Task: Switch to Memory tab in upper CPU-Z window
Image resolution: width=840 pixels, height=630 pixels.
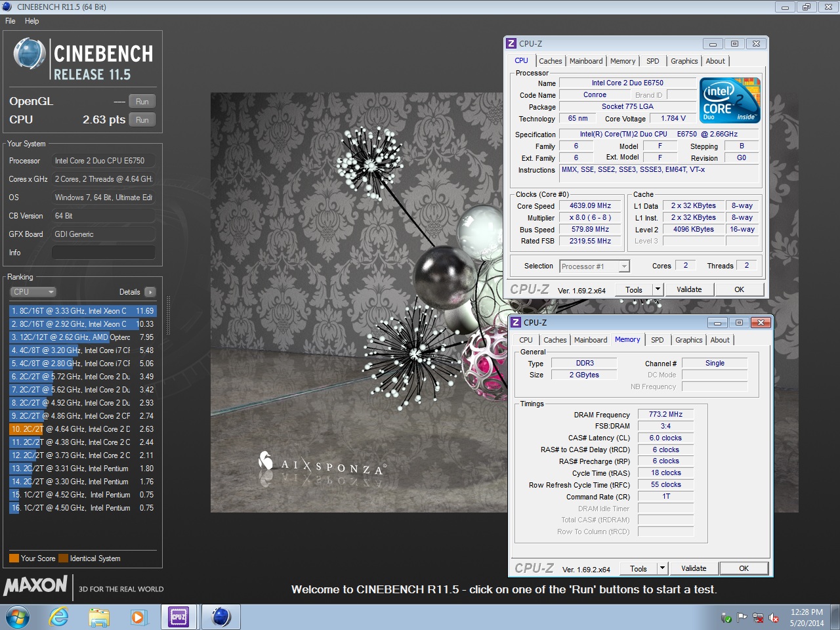Action: click(x=623, y=61)
